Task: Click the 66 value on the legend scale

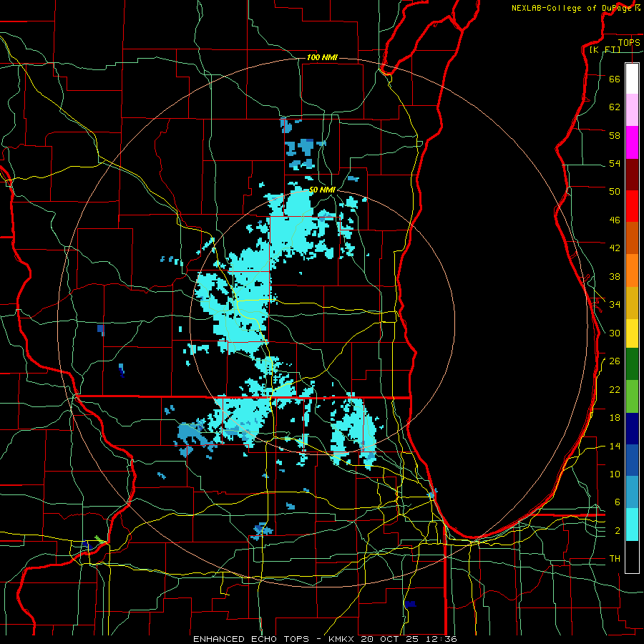Action: [x=615, y=79]
